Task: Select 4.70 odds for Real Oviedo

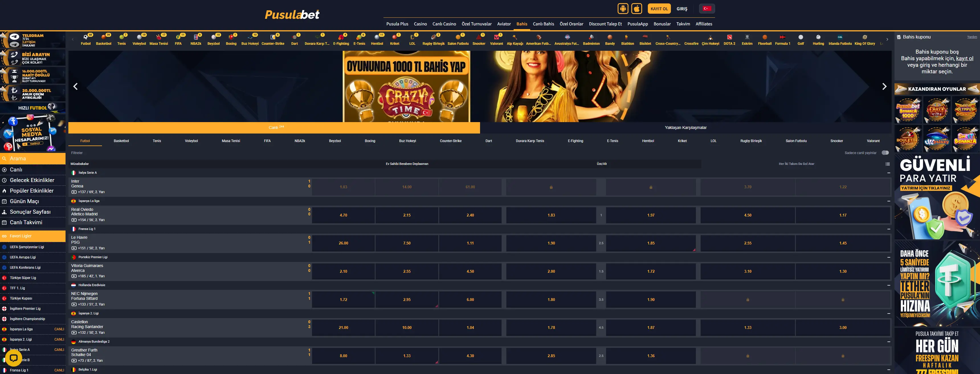Action: (343, 215)
